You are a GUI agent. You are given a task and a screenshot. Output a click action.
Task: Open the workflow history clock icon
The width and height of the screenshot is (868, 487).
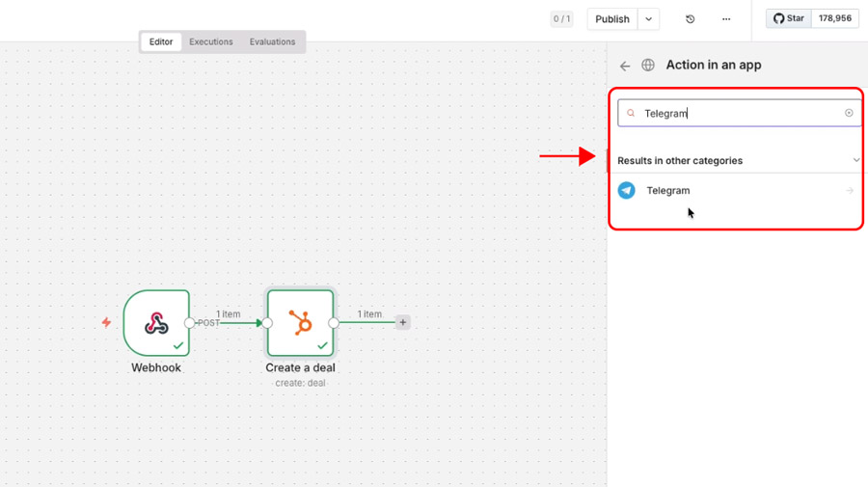coord(690,19)
